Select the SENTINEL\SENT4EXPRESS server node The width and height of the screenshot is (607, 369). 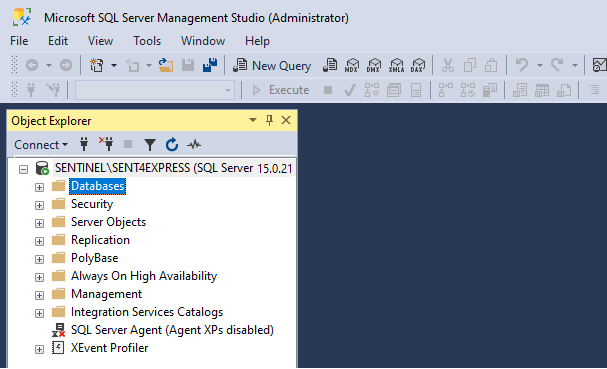point(173,168)
